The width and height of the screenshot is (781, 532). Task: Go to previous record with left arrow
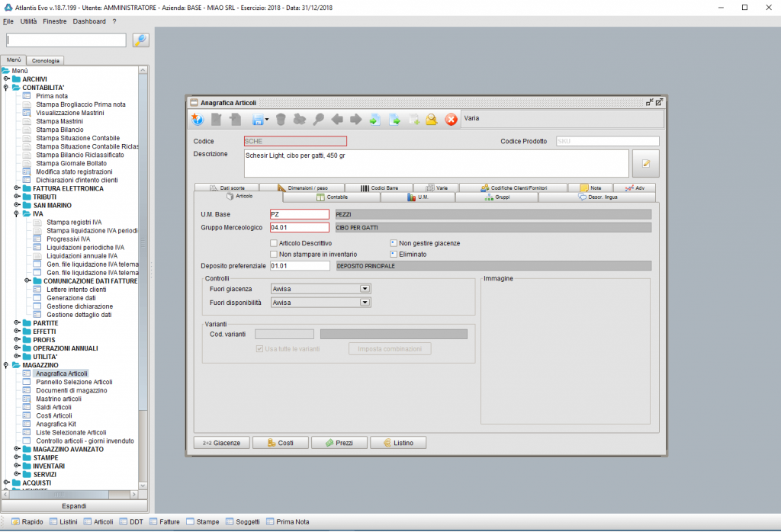pos(337,119)
